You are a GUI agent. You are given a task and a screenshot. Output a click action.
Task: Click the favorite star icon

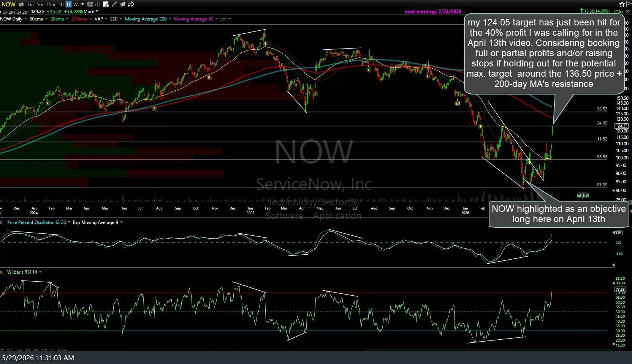pyautogui.click(x=622, y=5)
